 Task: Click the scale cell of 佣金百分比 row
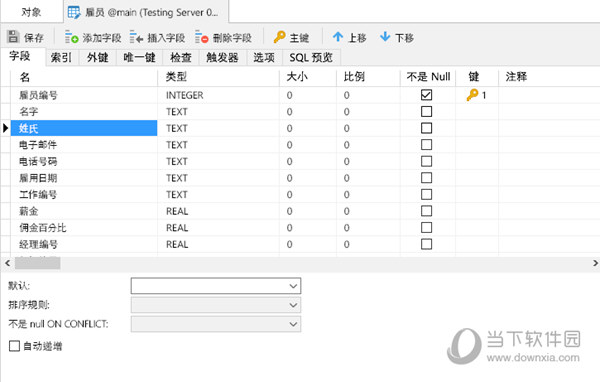pyautogui.click(x=368, y=227)
